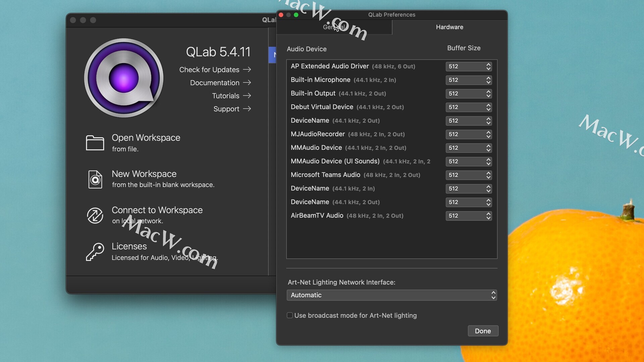Close the QLab Preferences window
The image size is (644, 362).
(281, 15)
